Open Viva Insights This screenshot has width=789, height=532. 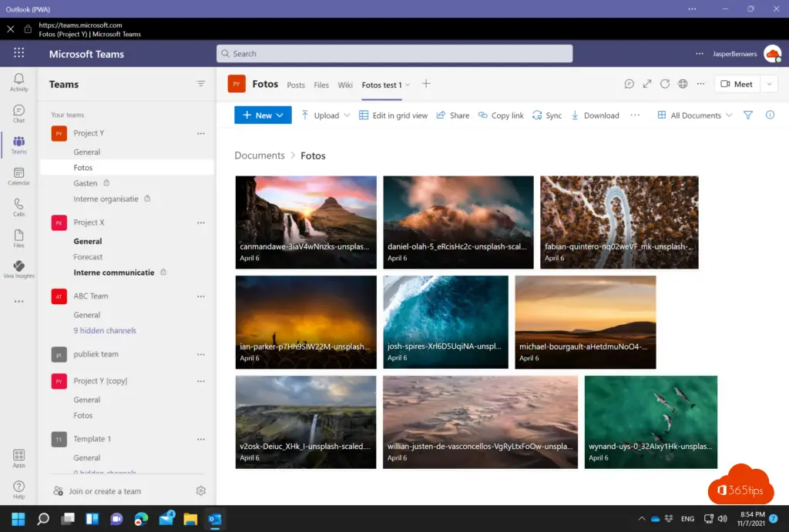click(x=18, y=269)
